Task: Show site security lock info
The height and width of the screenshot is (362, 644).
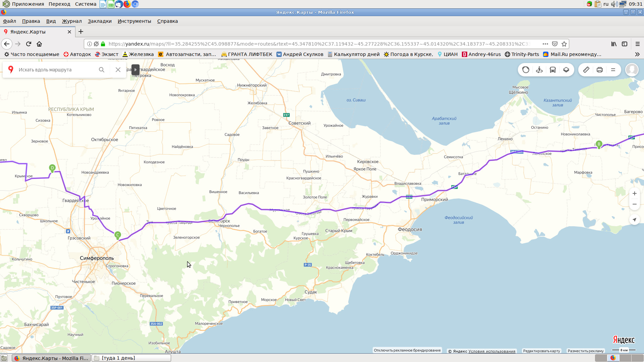Action: [x=103, y=44]
